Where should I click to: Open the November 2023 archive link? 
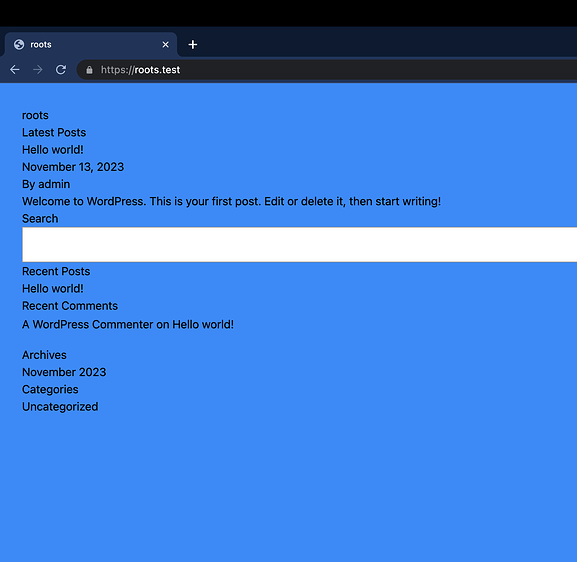64,372
